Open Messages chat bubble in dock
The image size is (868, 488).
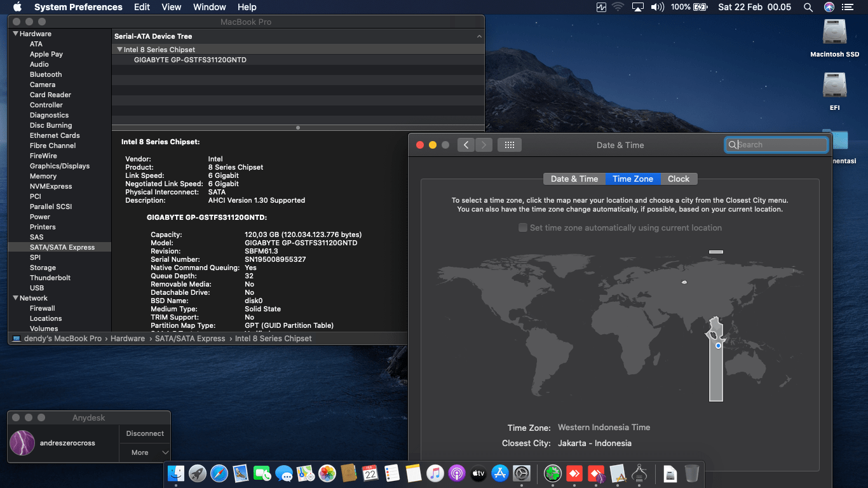[x=284, y=473]
